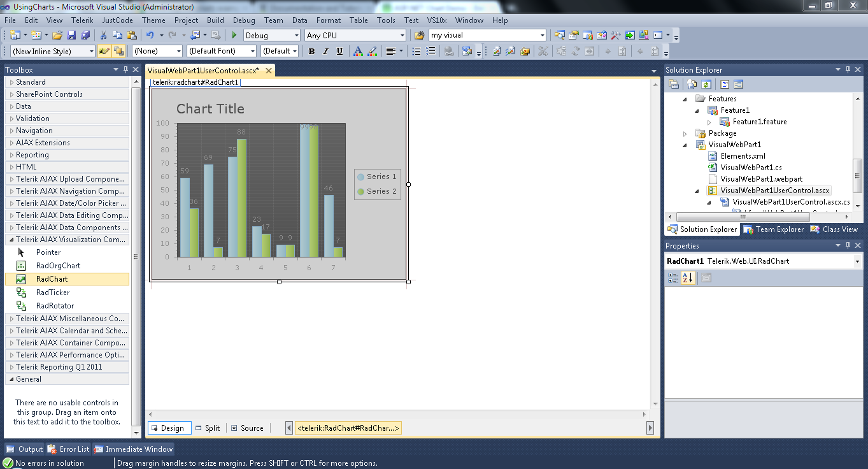Select RadRotator in the Toolbox

tap(67, 306)
